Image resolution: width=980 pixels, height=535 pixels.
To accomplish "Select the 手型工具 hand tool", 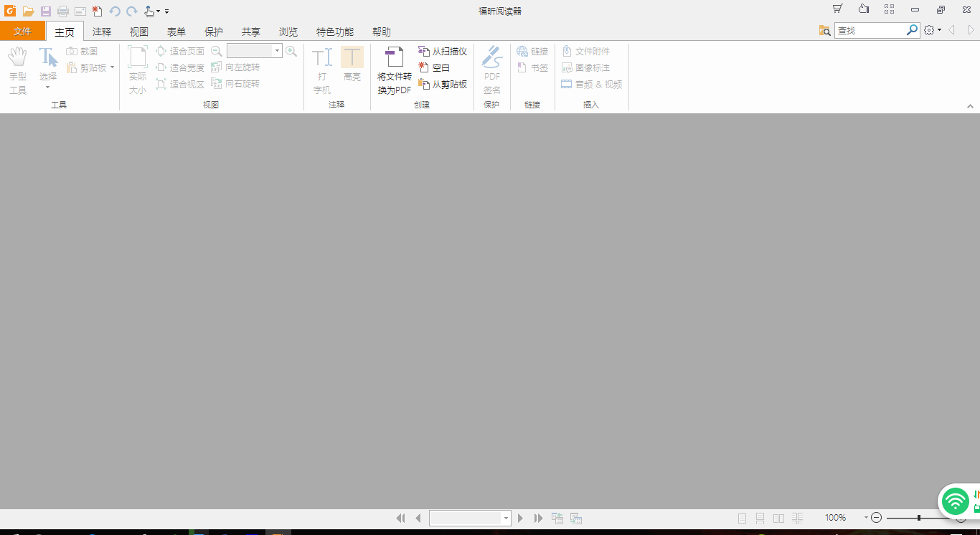I will (x=18, y=70).
